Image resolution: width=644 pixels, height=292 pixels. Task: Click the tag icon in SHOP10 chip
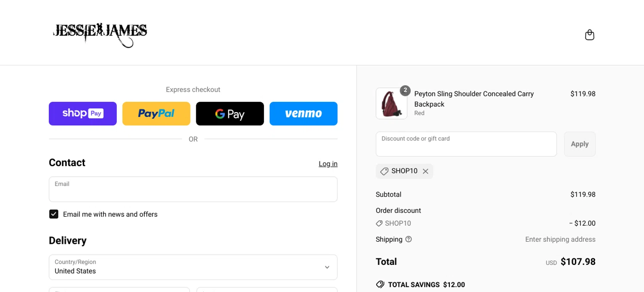[x=384, y=171]
